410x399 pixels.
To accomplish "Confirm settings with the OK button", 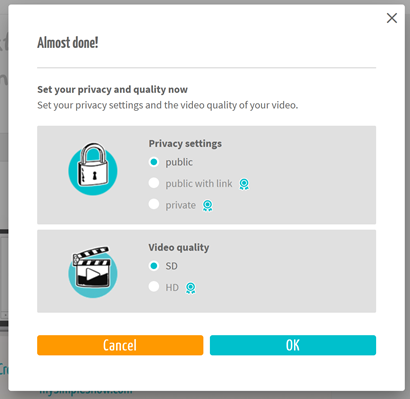I will pos(293,345).
